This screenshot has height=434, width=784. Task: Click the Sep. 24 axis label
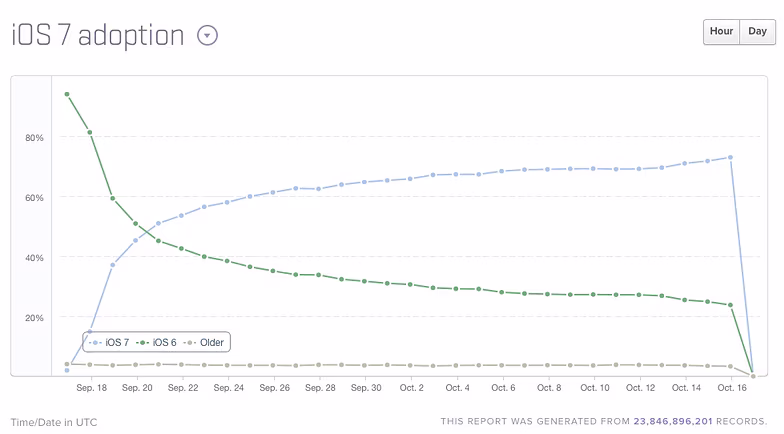pos(228,388)
